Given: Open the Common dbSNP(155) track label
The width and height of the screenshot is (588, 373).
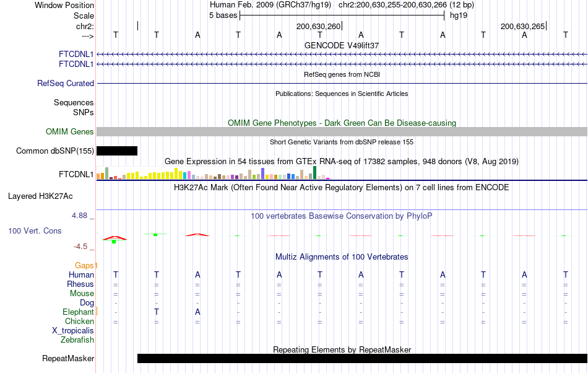Looking at the screenshot, I should click(x=54, y=151).
